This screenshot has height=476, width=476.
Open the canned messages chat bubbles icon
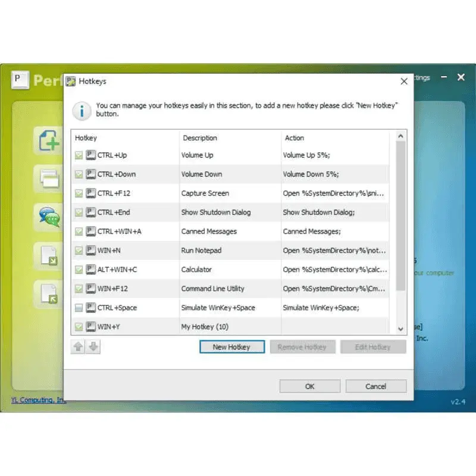coord(49,217)
